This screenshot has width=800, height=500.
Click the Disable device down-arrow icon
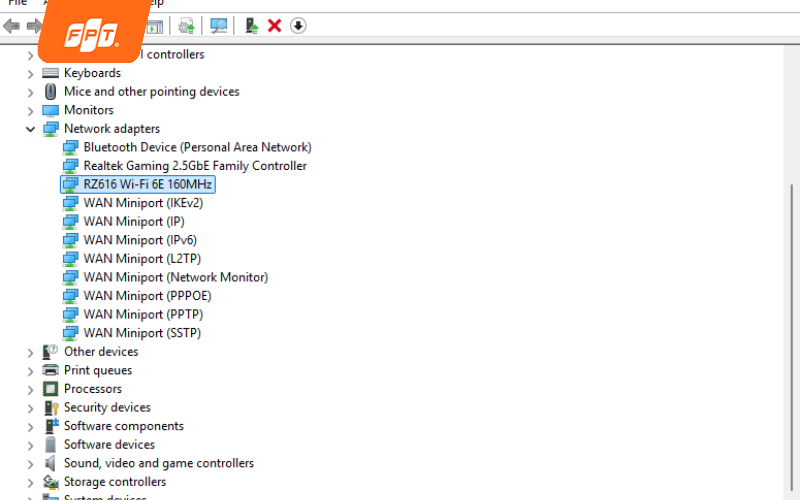298,25
